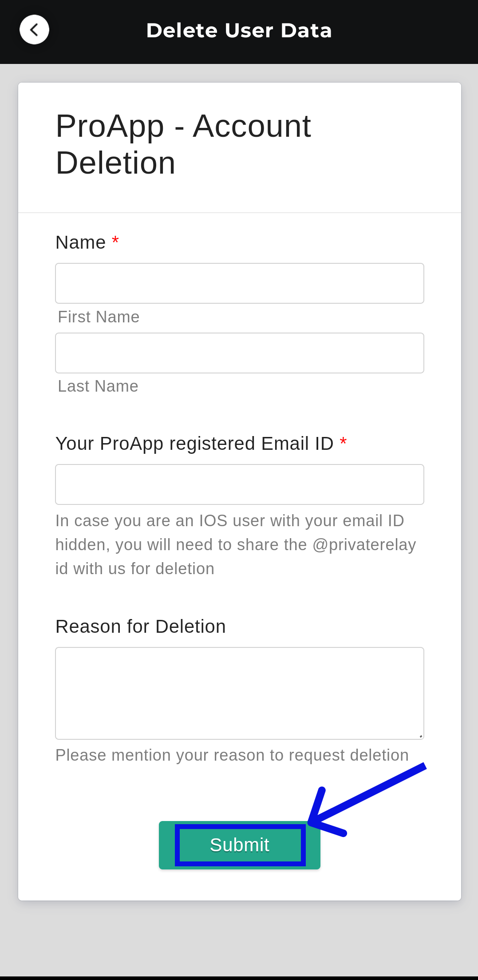Click the red asterisk beside Name

115,241
